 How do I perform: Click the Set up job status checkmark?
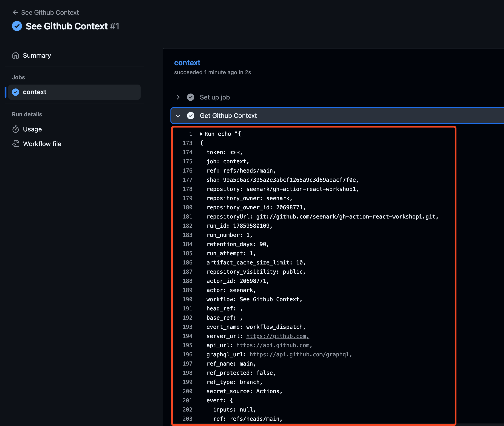[x=190, y=97]
